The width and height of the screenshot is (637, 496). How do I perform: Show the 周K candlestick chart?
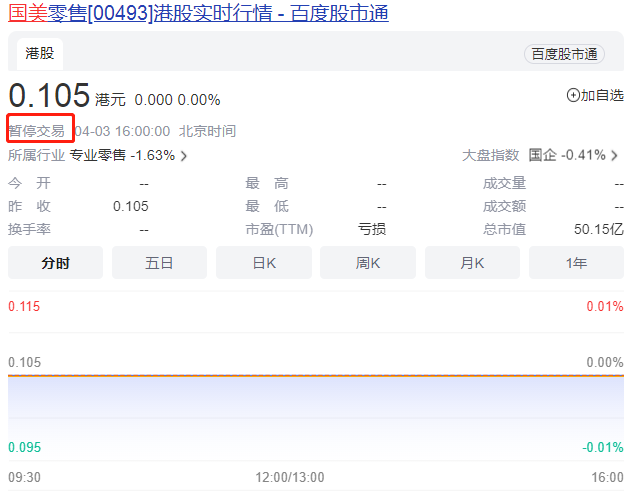coord(368,263)
